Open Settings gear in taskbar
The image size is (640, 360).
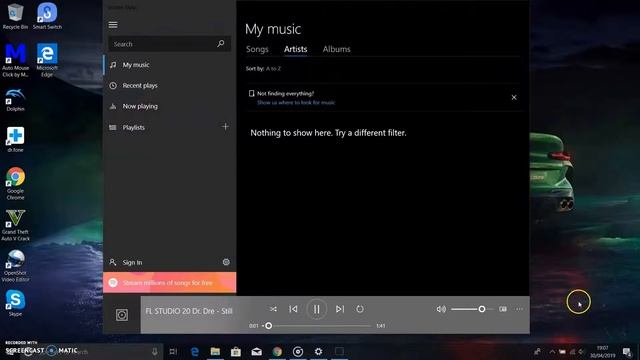318,351
